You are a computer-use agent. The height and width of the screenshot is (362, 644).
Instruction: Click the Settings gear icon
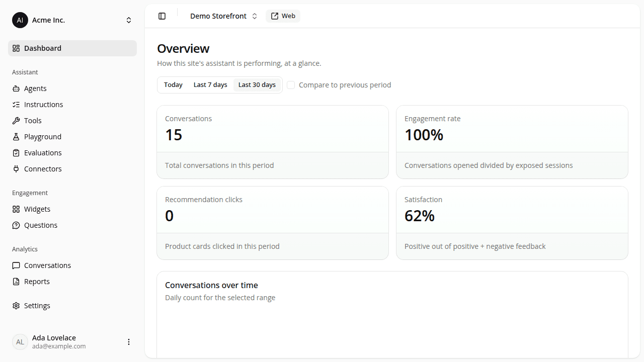point(16,306)
